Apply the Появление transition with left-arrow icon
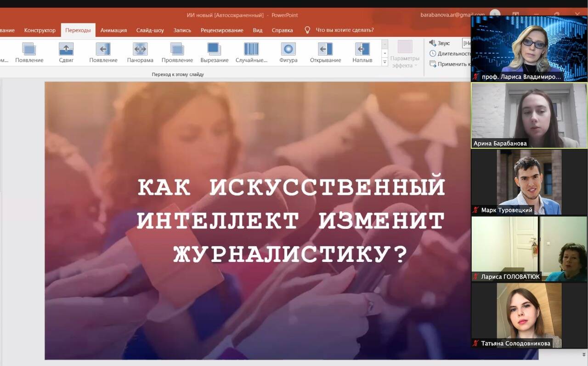 coord(103,52)
